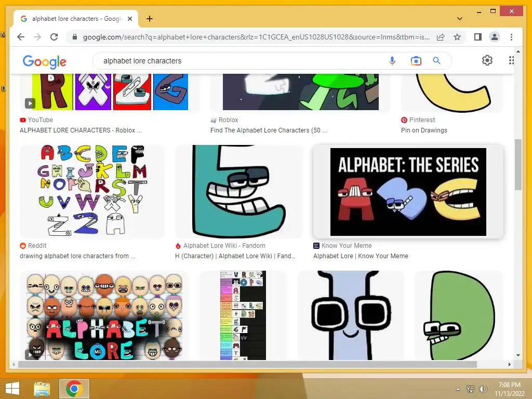
Task: Open the teal letter H character thumbnail
Action: [239, 191]
